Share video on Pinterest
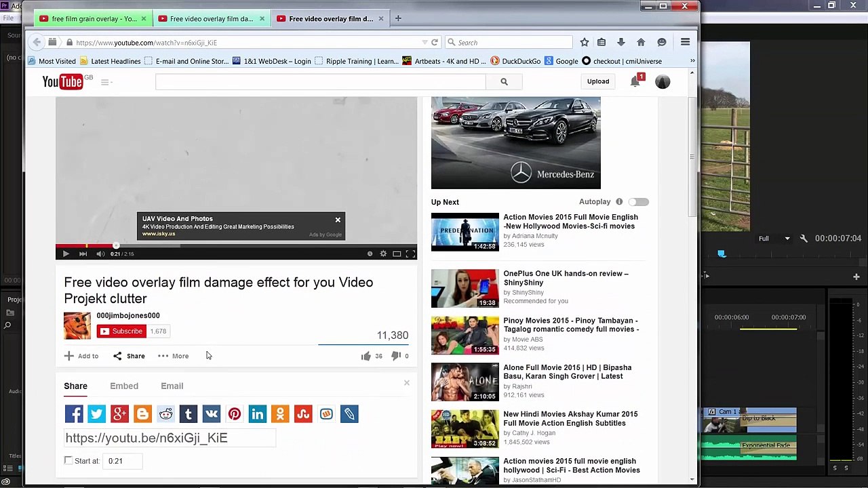The height and width of the screenshot is (488, 868). tap(234, 414)
